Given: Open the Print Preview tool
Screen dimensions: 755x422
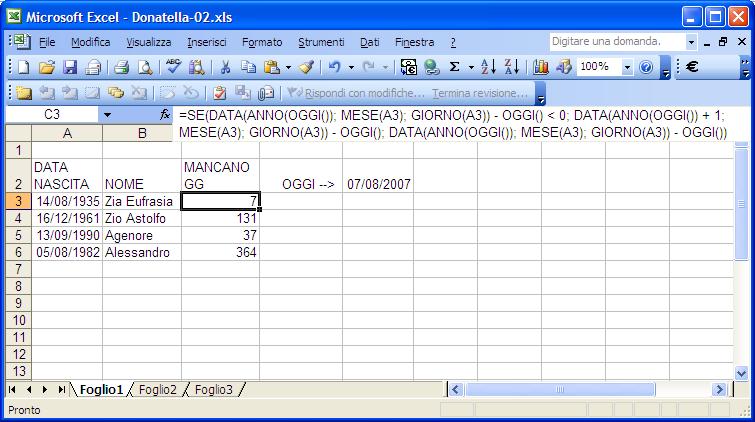Looking at the screenshot, I should [x=144, y=67].
